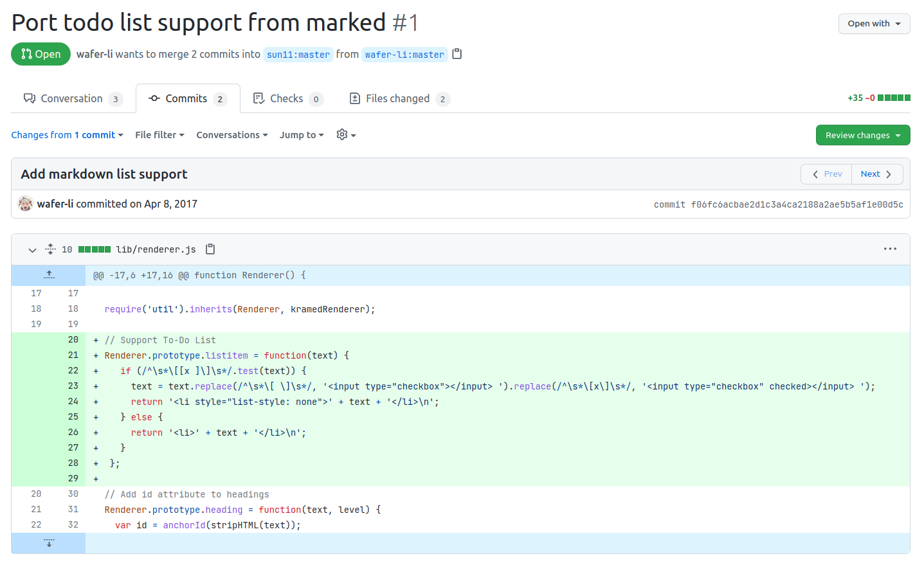This screenshot has width=924, height=563.
Task: Expand hidden code below line 32
Action: click(x=49, y=543)
